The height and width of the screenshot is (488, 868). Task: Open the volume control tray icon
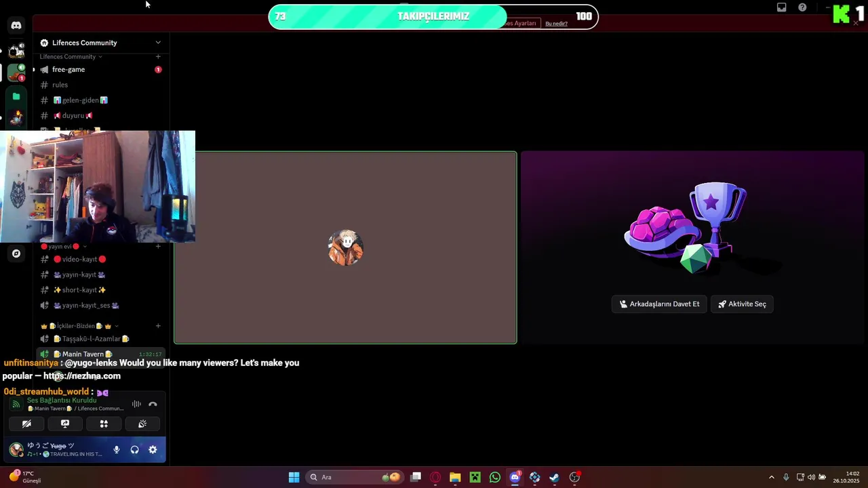pos(811,477)
